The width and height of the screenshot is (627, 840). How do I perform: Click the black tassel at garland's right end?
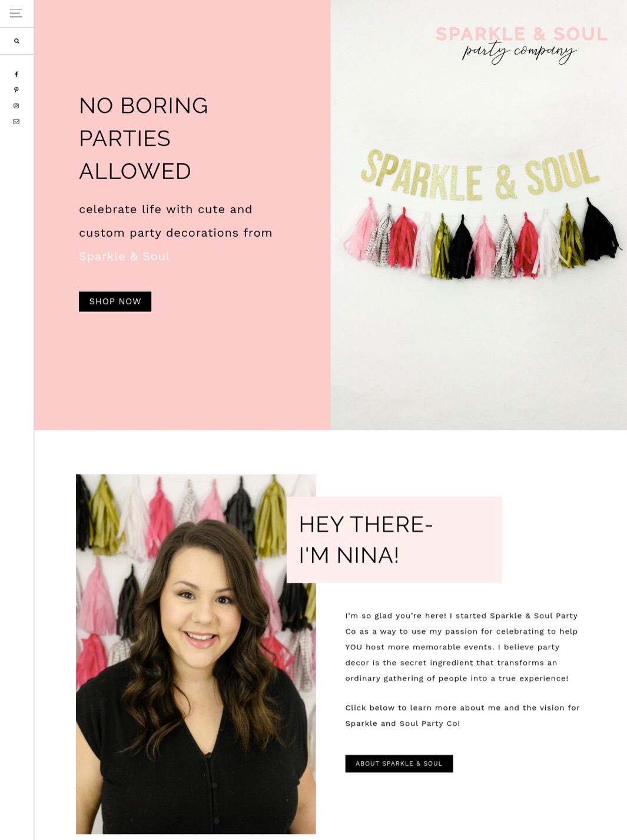601,231
